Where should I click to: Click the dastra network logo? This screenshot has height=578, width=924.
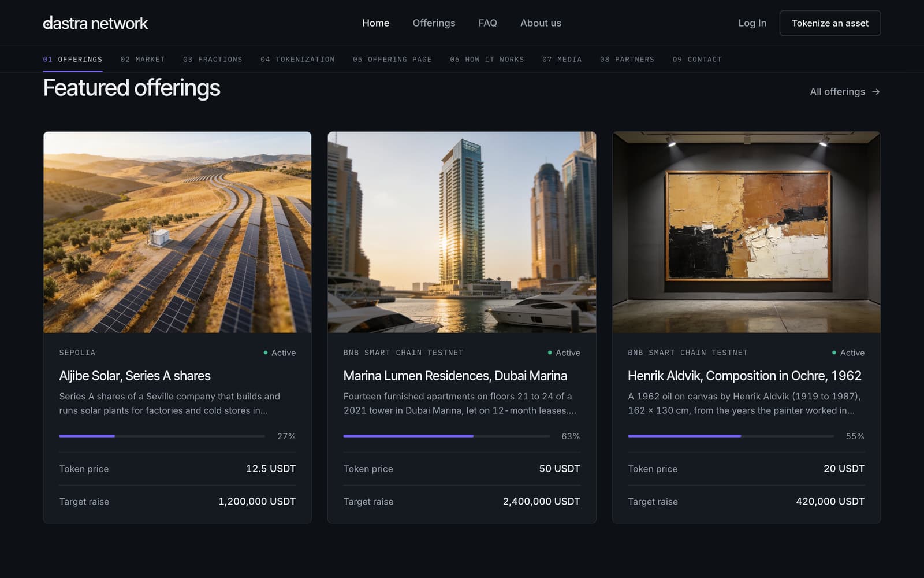95,23
